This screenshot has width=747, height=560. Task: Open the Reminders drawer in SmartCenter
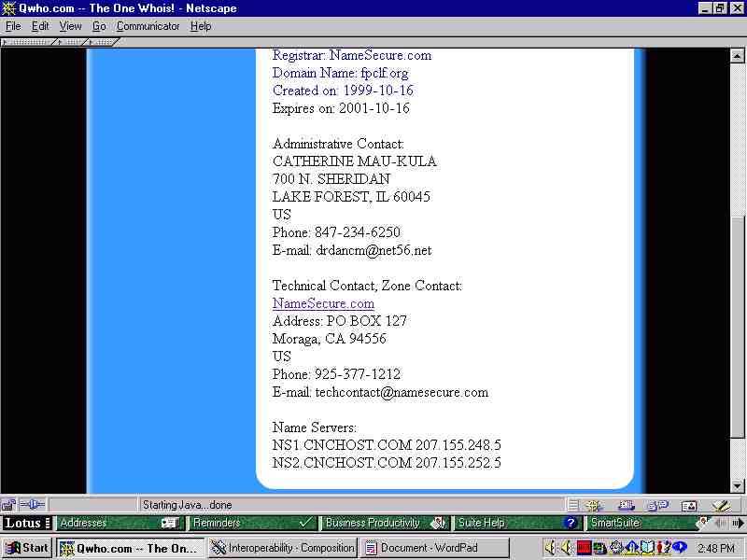coord(253,523)
